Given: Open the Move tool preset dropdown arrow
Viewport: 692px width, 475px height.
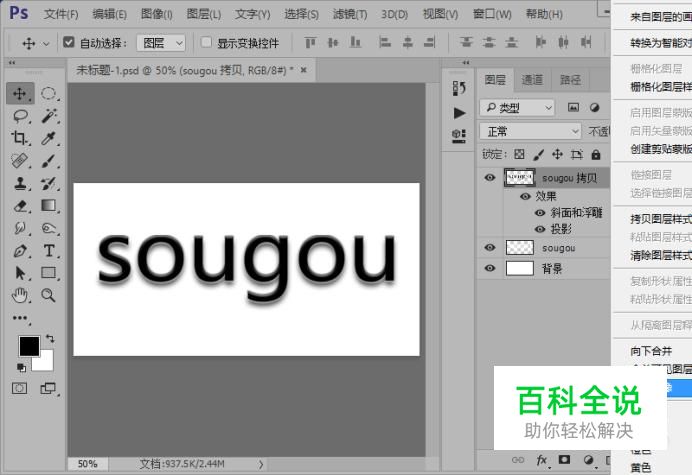Looking at the screenshot, I should (46, 44).
